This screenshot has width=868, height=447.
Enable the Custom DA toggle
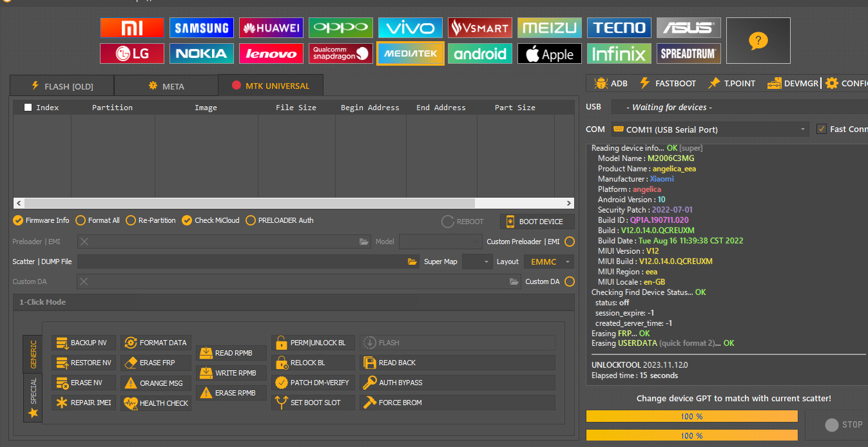point(570,281)
